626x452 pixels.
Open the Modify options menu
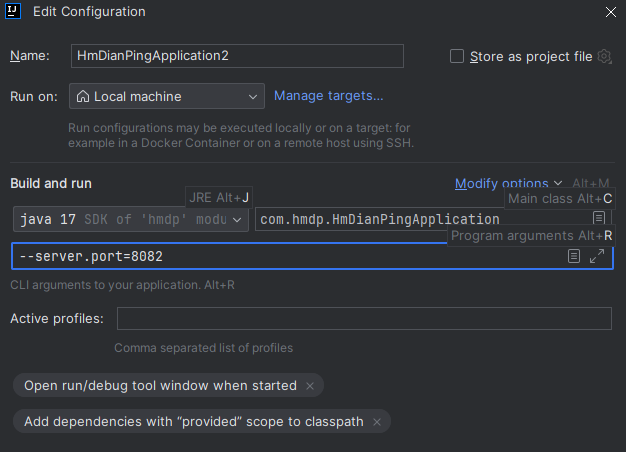[x=501, y=184]
